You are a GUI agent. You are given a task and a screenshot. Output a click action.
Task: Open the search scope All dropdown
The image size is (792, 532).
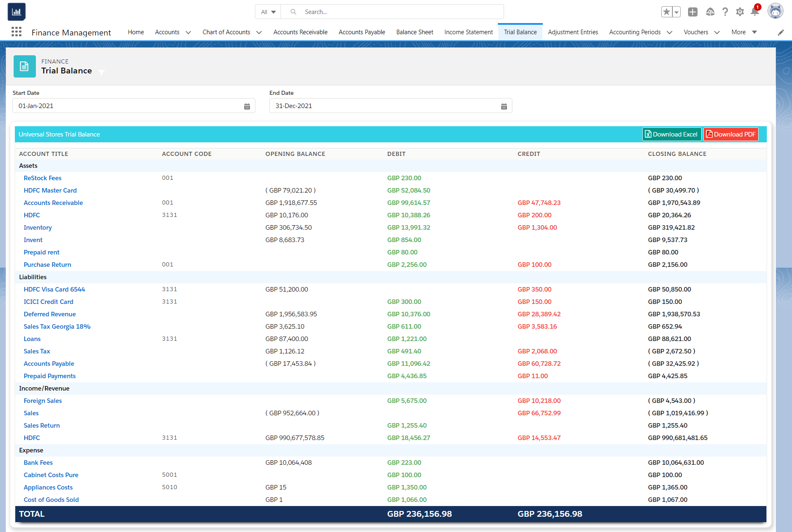(x=268, y=12)
